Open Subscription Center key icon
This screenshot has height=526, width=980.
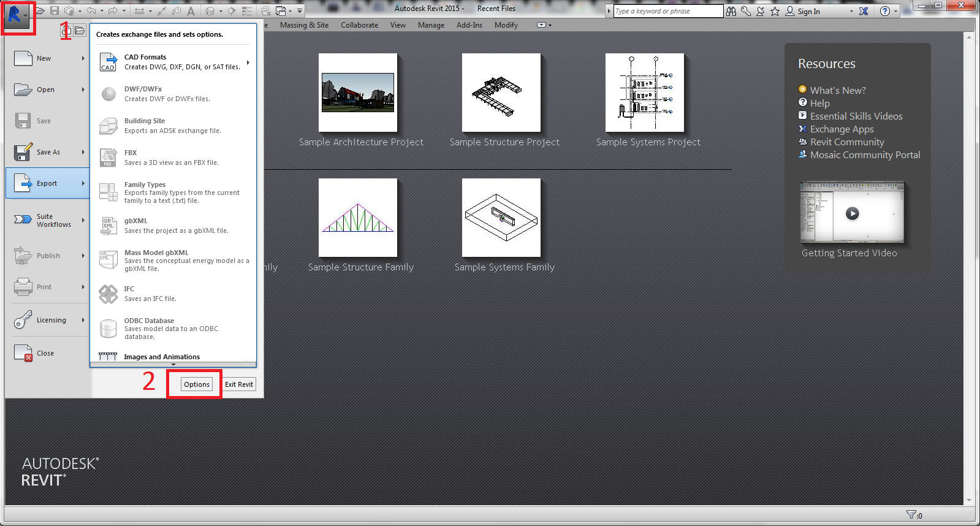pos(746,11)
